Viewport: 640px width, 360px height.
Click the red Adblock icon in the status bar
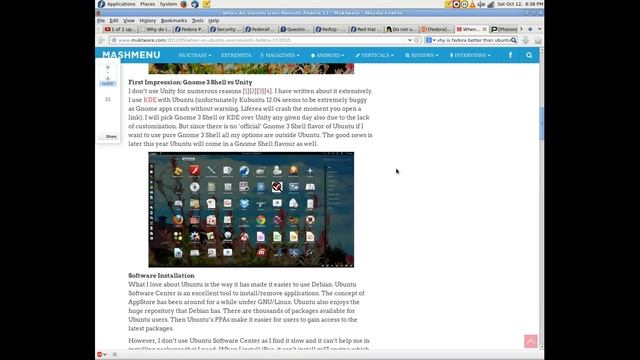coord(100,354)
